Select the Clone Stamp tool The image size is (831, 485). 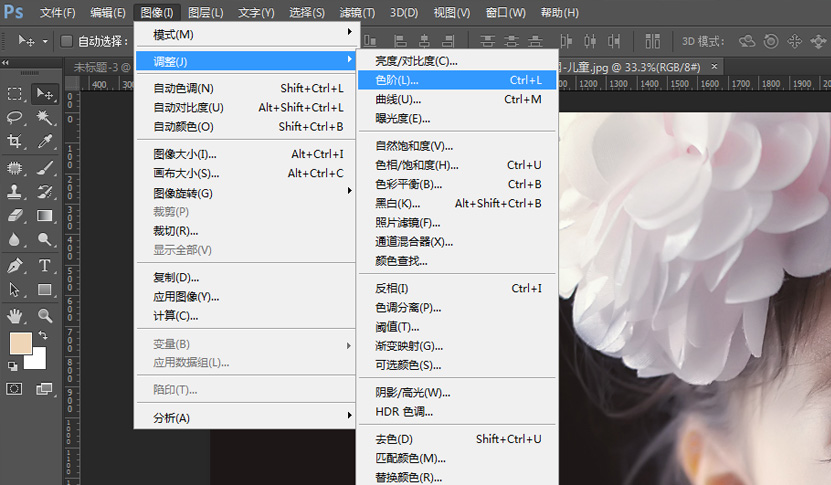tap(14, 191)
